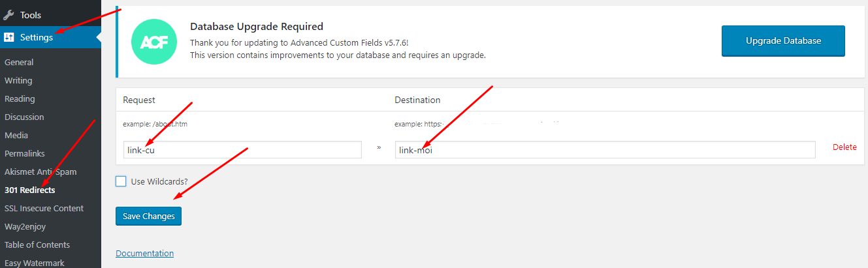This screenshot has height=268, width=868.
Task: Open SSL Insecure Content settings
Action: click(44, 209)
